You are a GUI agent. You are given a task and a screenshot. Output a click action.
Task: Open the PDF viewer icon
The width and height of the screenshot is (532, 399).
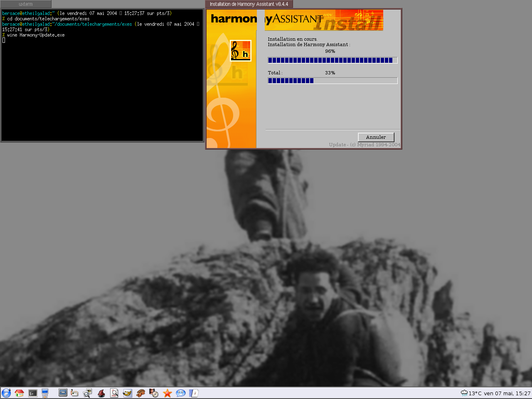click(114, 393)
